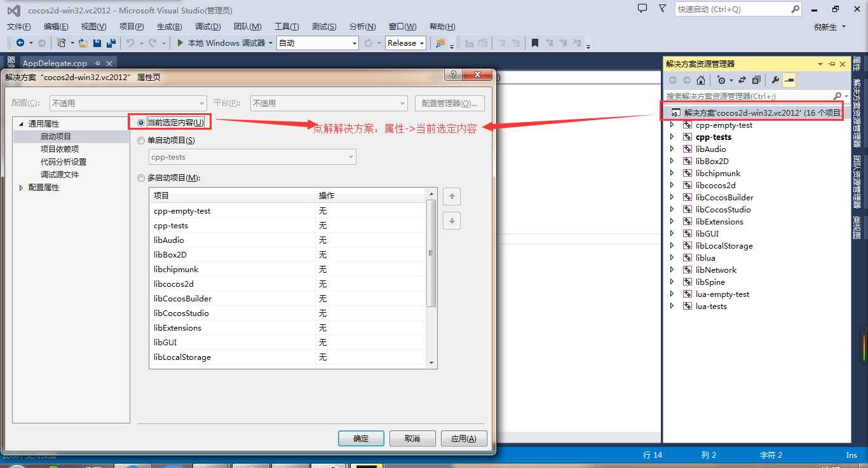This screenshot has height=468, width=868.
Task: Click the Back arrow in Solution Explorer
Action: coord(673,80)
